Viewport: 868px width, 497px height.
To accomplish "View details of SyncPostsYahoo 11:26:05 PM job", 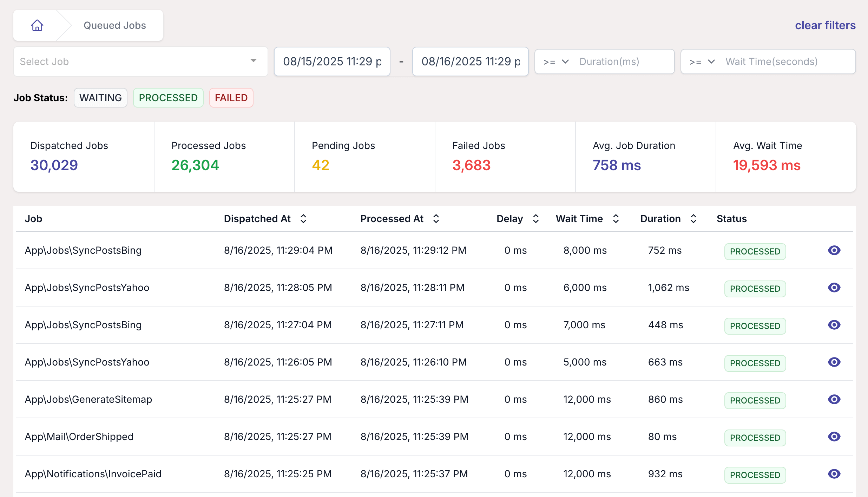I will 834,362.
